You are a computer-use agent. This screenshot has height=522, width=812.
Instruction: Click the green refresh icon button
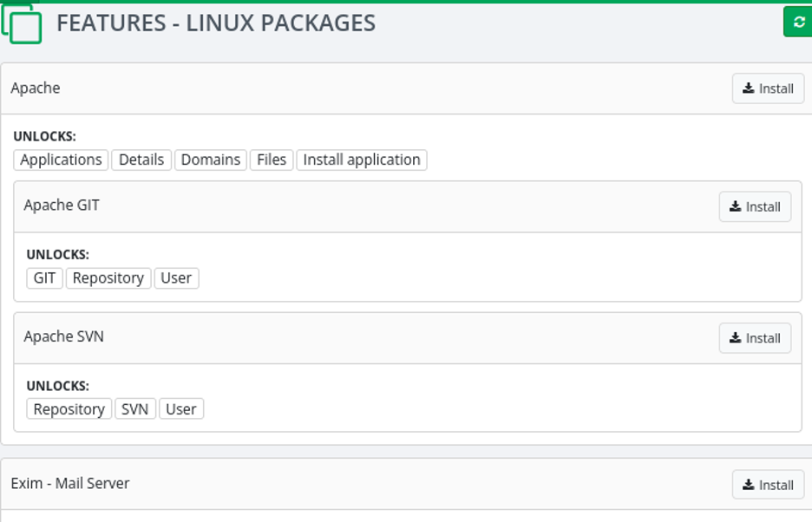[x=798, y=22]
